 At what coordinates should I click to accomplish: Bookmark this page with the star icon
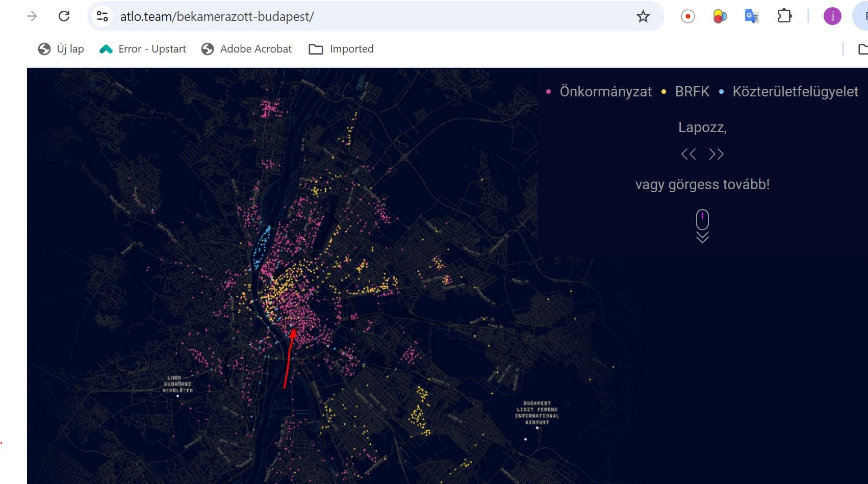643,16
